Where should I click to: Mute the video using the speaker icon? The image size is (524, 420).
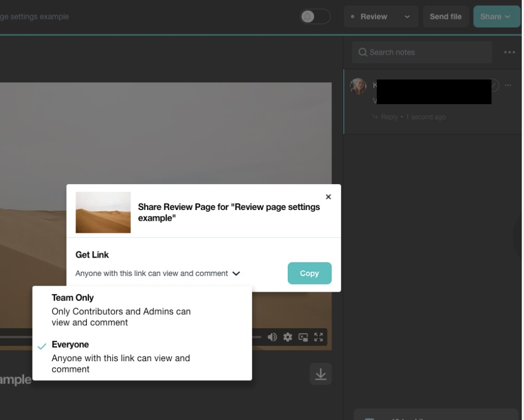272,337
